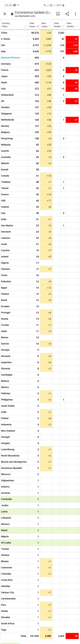
Task: Sort by Country column arrow icon
Action: [x=25, y=26]
